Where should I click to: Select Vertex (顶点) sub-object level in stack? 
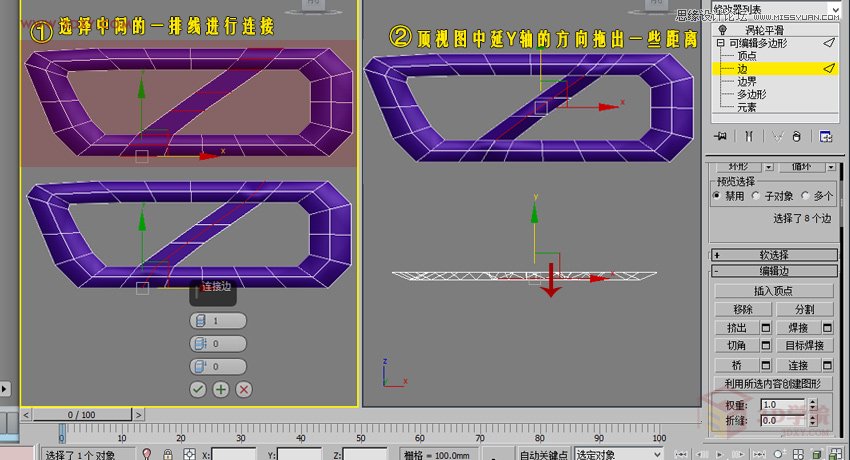[747, 56]
